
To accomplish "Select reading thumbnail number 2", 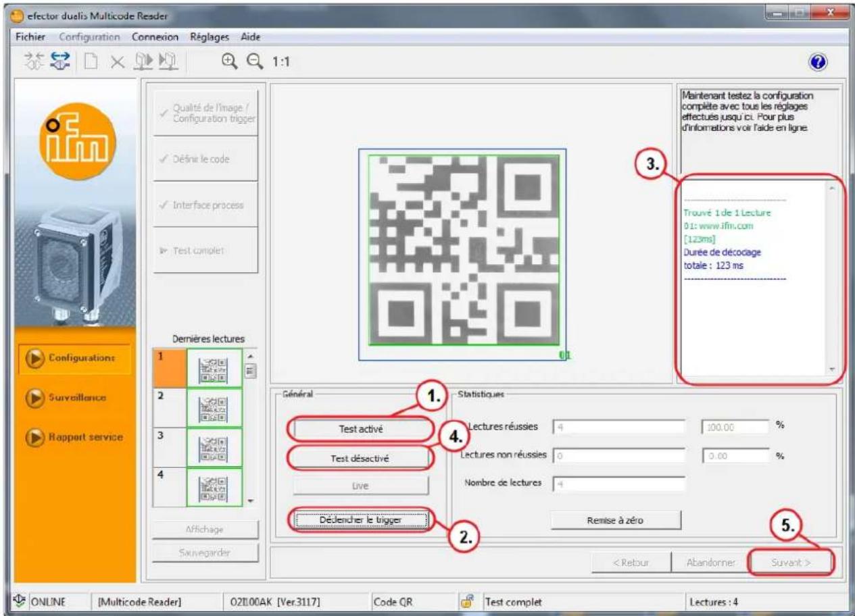I will [x=214, y=407].
